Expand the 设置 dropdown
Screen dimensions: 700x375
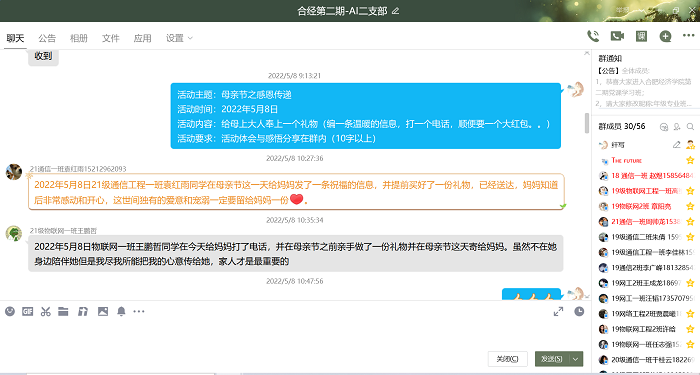pyautogui.click(x=179, y=38)
